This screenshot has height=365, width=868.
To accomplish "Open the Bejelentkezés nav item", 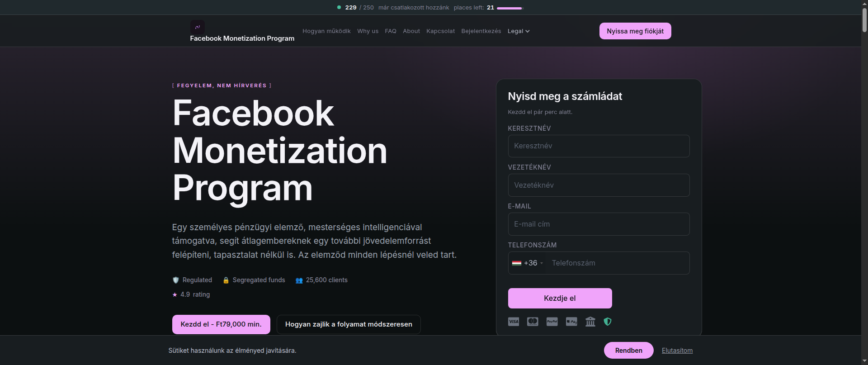I will [481, 31].
